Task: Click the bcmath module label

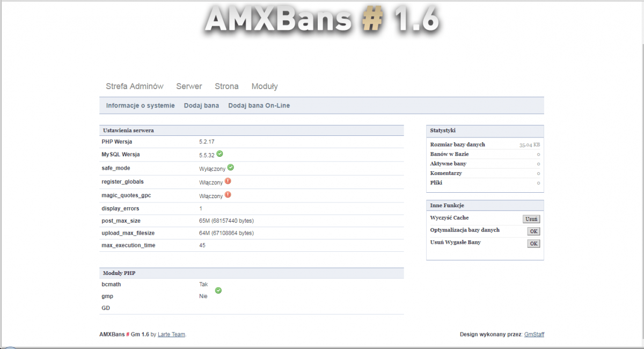Action: tap(111, 284)
